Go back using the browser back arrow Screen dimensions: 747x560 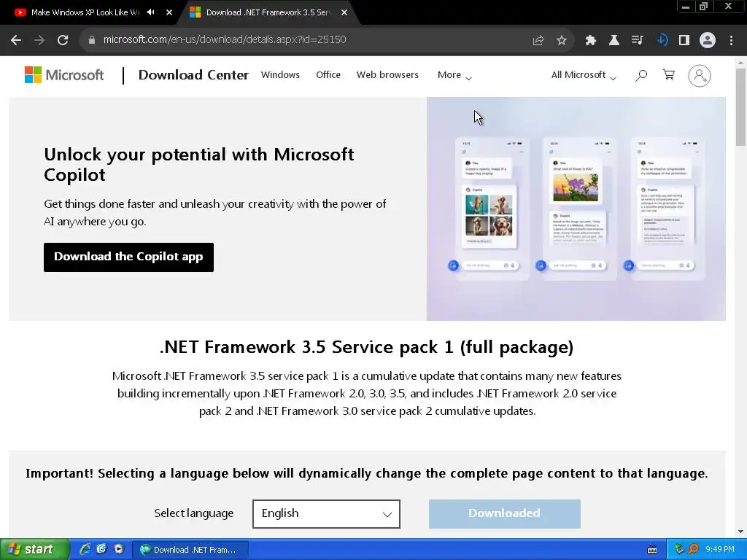pyautogui.click(x=16, y=40)
